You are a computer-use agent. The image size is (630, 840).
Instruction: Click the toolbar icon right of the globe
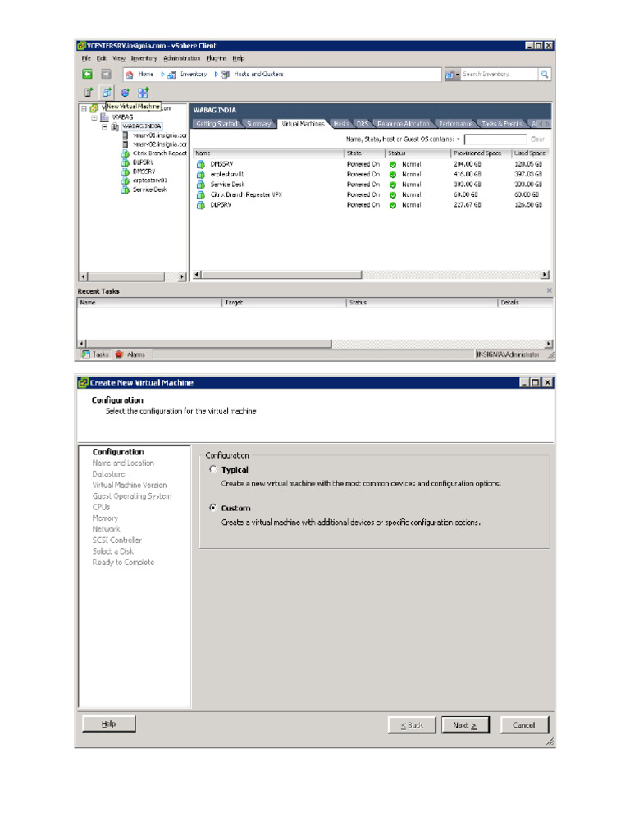pos(143,93)
